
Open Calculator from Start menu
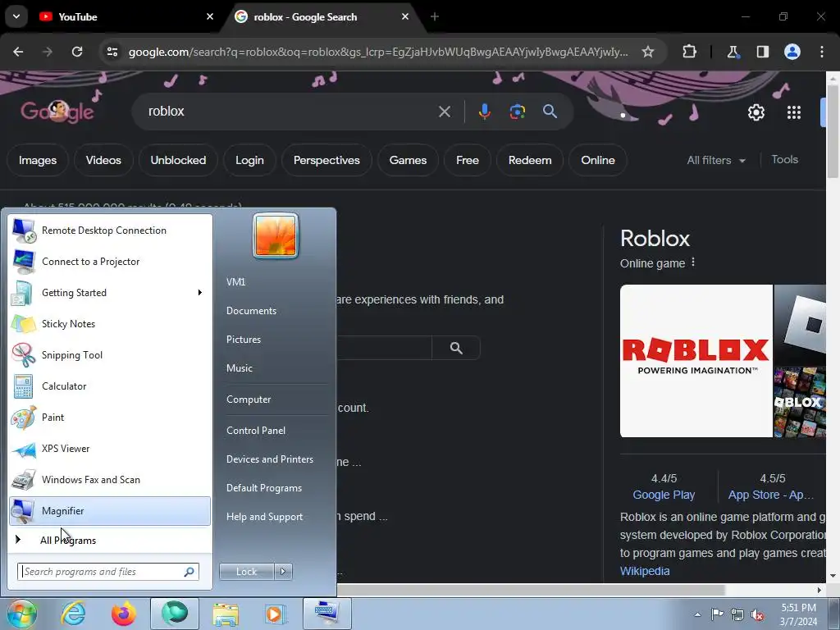(110, 386)
